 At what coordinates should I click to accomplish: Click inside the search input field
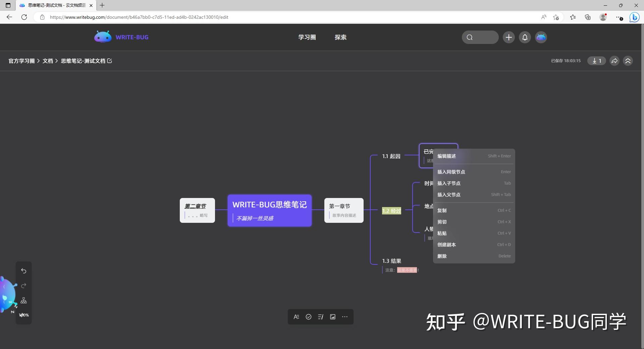coord(483,37)
